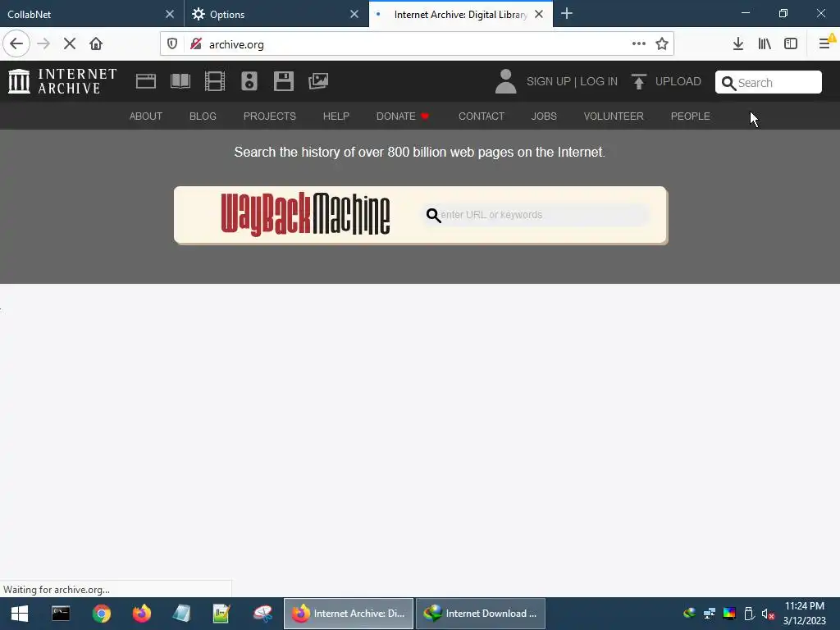Click the network tray icon

[710, 614]
